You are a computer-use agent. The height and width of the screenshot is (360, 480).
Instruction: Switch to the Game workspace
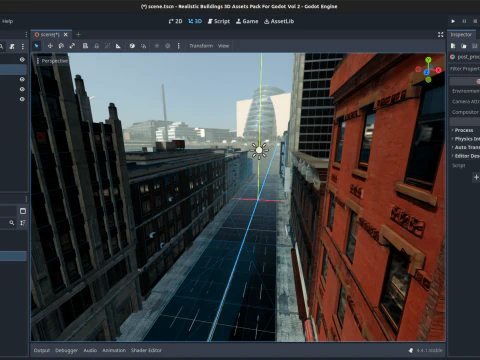point(247,21)
